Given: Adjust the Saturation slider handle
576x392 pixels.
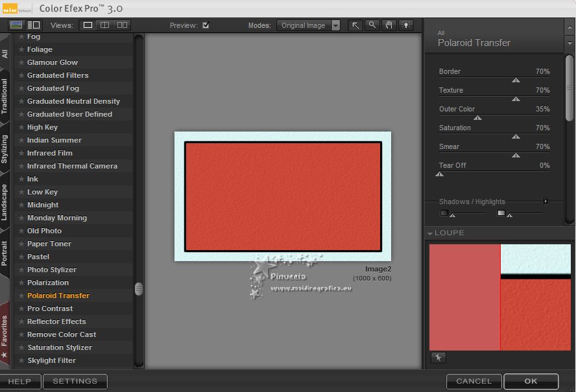Looking at the screenshot, I should [516, 137].
